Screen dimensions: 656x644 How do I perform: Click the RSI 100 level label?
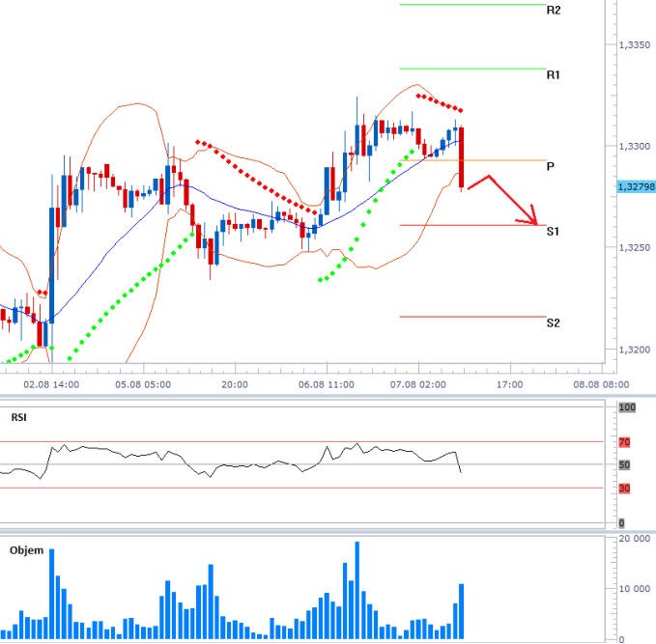pos(627,407)
